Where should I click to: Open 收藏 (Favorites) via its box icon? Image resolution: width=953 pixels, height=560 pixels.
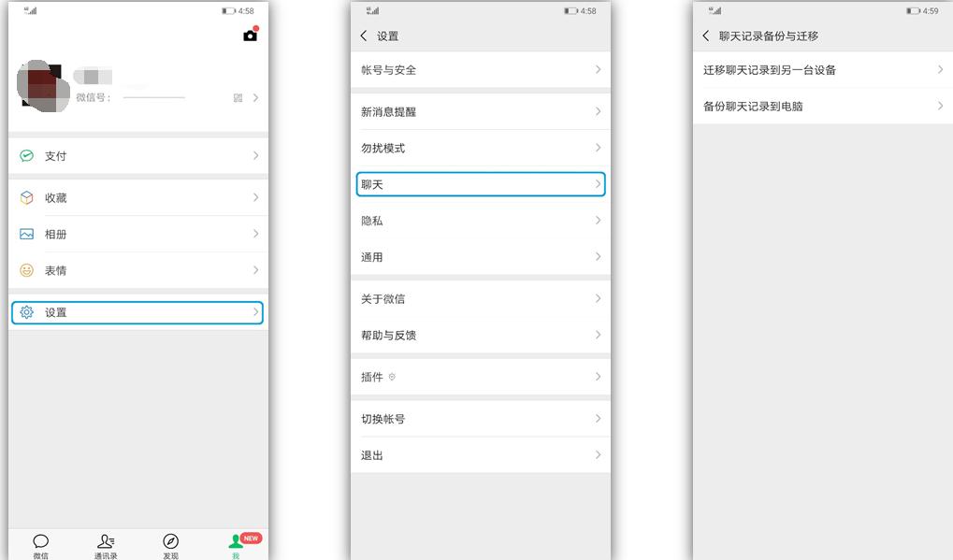tap(27, 197)
